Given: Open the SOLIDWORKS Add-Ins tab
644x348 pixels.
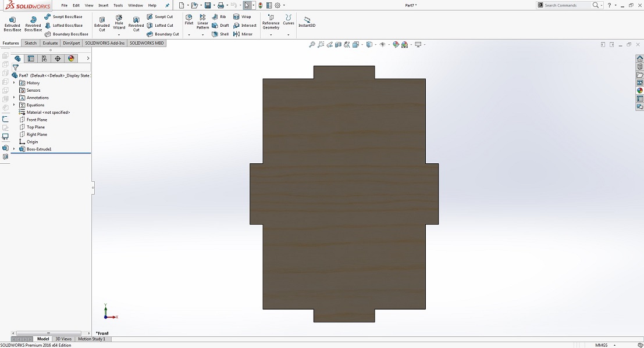Looking at the screenshot, I should pos(105,43).
